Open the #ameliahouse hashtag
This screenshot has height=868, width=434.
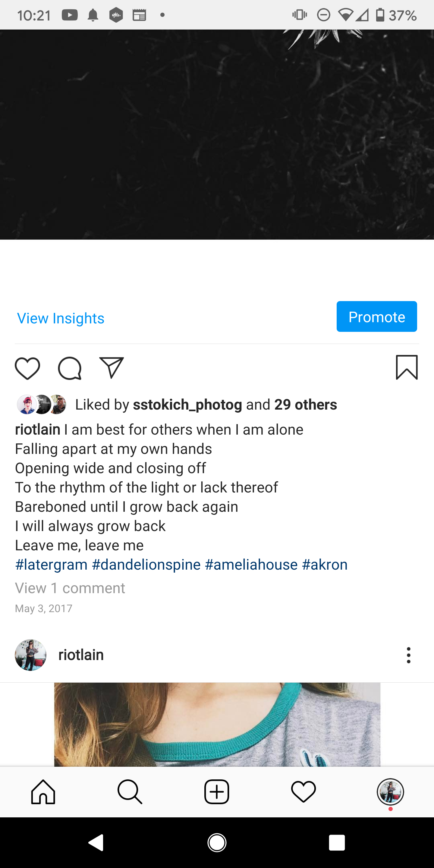251,565
